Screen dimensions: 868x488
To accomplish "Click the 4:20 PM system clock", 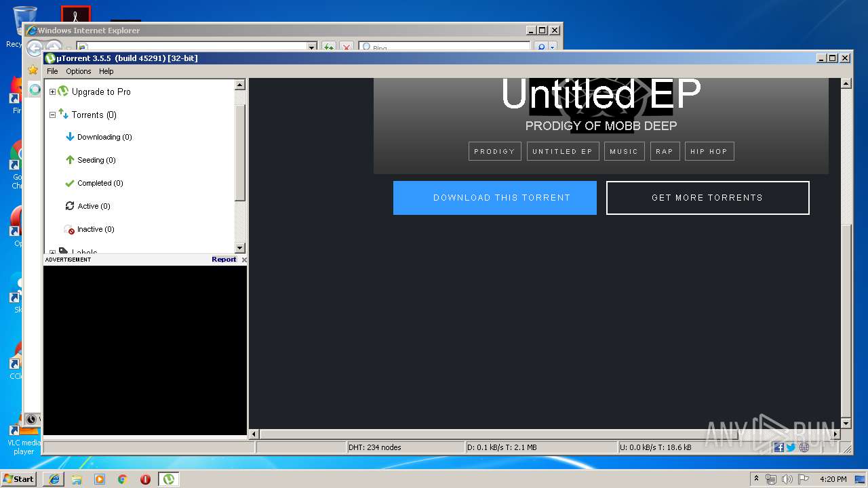I will point(833,479).
